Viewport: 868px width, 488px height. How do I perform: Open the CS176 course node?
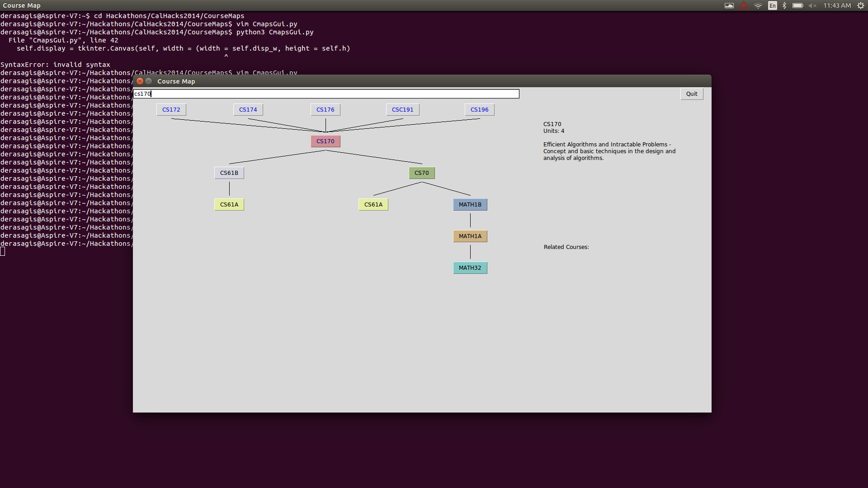[325, 110]
